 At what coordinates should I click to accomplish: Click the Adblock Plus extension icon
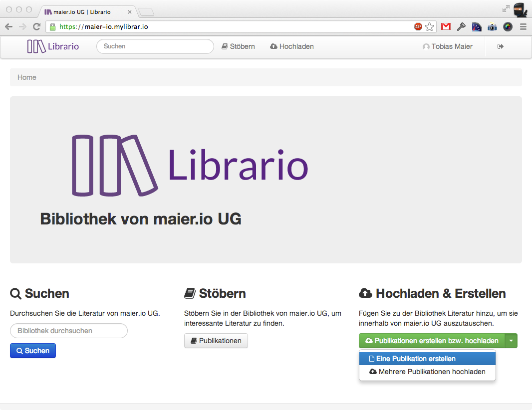click(418, 27)
